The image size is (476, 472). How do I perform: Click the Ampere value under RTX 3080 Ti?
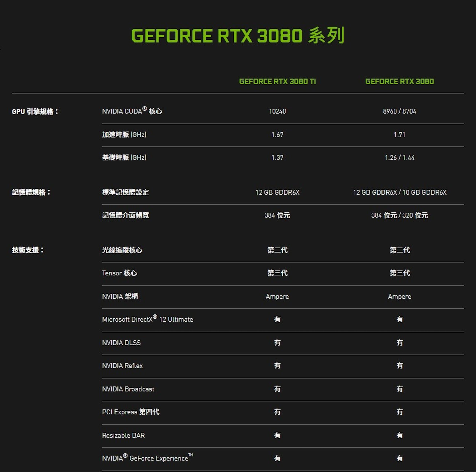pyautogui.click(x=277, y=296)
